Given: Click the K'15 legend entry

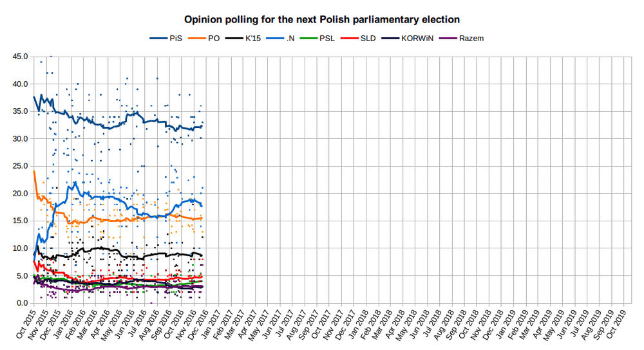Looking at the screenshot, I should (x=254, y=39).
